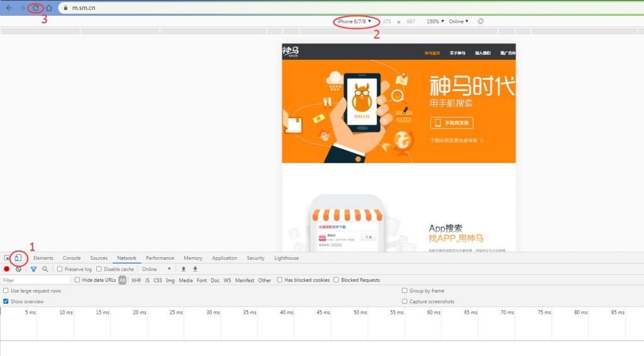This screenshot has width=644, height=356.
Task: Open the iPhone 6/7/8 device dropdown
Action: tap(354, 21)
